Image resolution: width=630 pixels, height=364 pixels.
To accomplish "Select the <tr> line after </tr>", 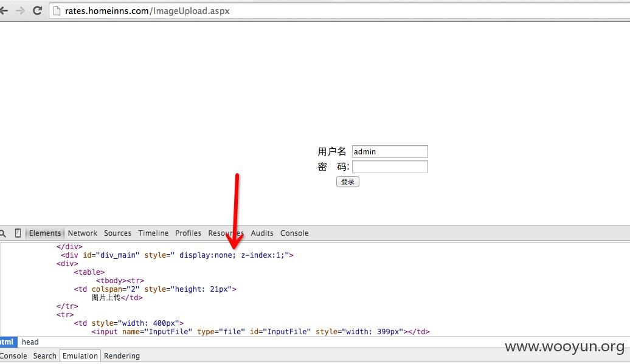I will [65, 315].
